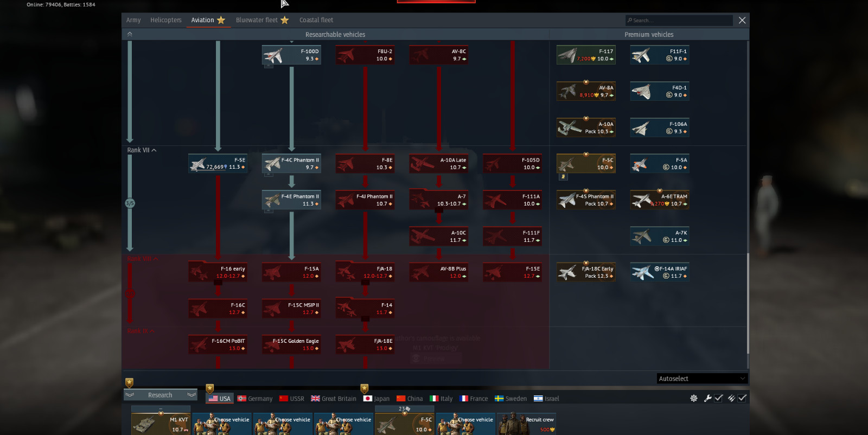Switch to the Helicopters tab
The width and height of the screenshot is (868, 435).
pos(166,20)
